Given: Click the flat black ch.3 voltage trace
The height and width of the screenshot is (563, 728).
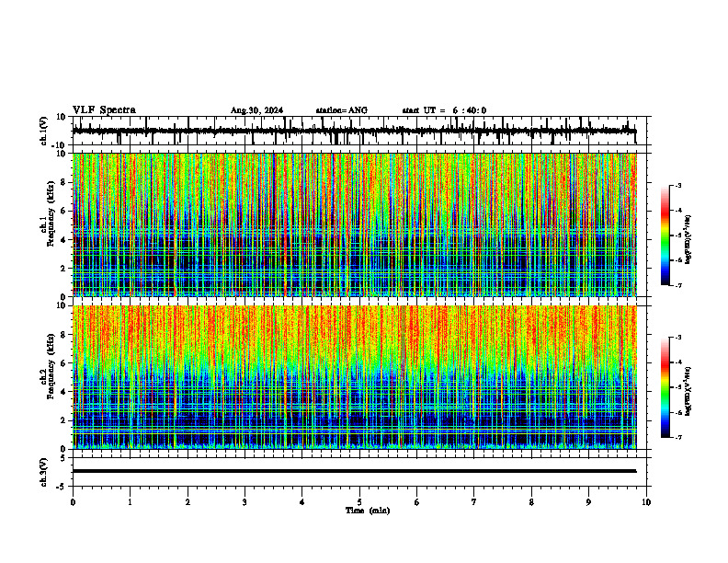Looking at the screenshot, I should point(354,471).
